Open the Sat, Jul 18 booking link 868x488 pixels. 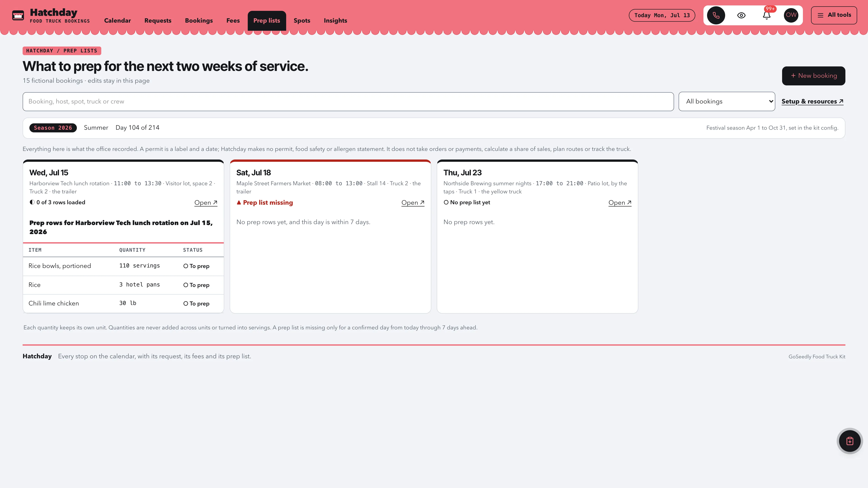click(x=413, y=202)
